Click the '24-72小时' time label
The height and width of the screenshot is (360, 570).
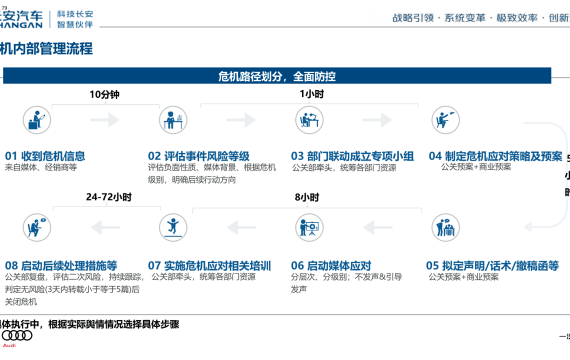pyautogui.click(x=109, y=197)
